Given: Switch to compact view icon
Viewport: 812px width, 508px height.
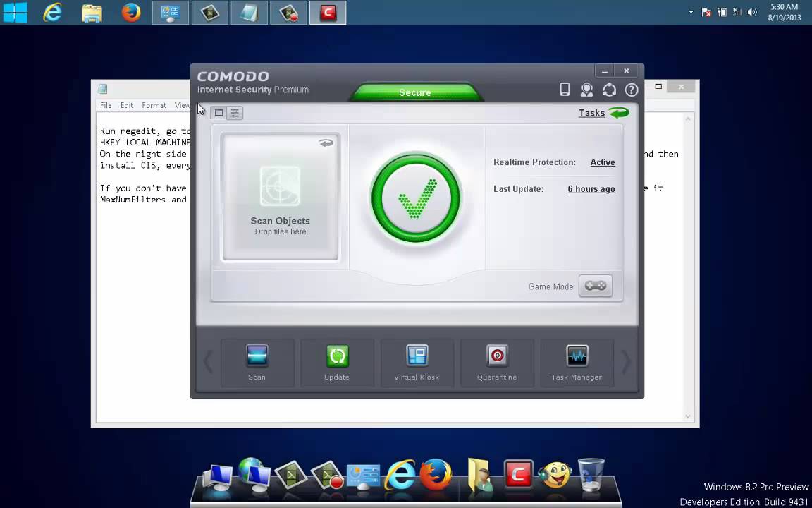Looking at the screenshot, I should tap(219, 112).
